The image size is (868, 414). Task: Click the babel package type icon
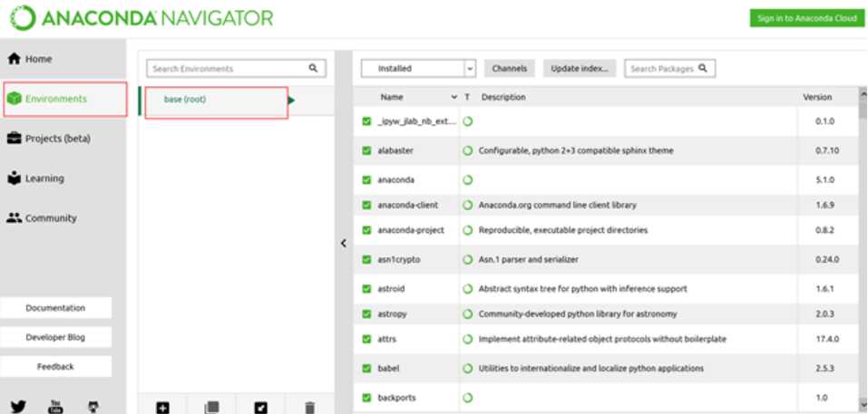[x=468, y=368]
